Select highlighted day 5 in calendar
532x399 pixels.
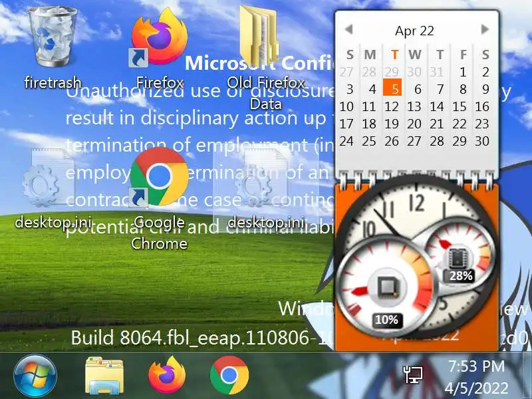pos(392,88)
